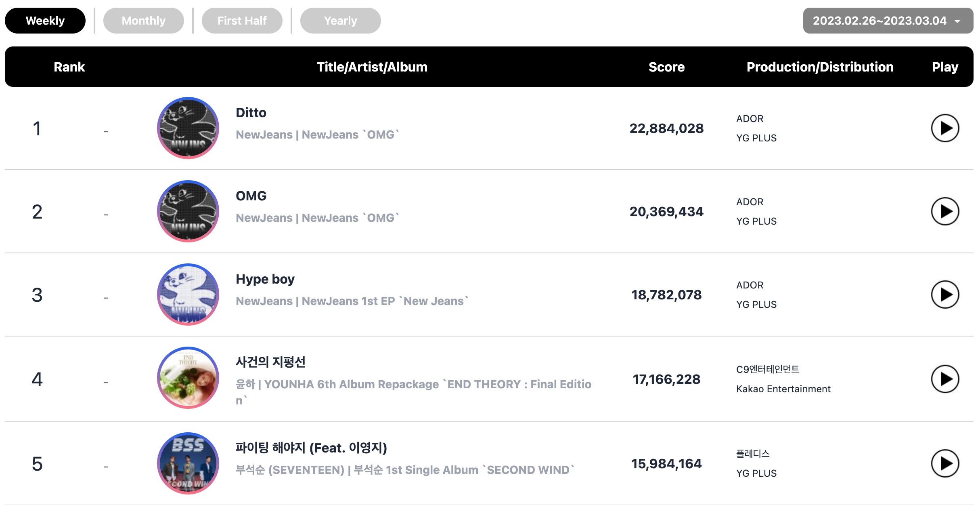Switch to the Monthly chart tab
The width and height of the screenshot is (980, 505).
pyautogui.click(x=144, y=21)
